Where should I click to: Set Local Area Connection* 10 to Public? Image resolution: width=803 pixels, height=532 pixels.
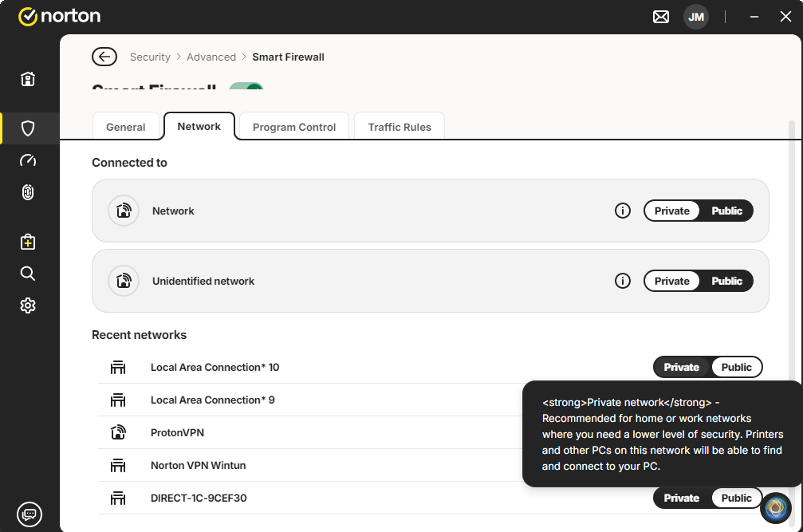[737, 367]
